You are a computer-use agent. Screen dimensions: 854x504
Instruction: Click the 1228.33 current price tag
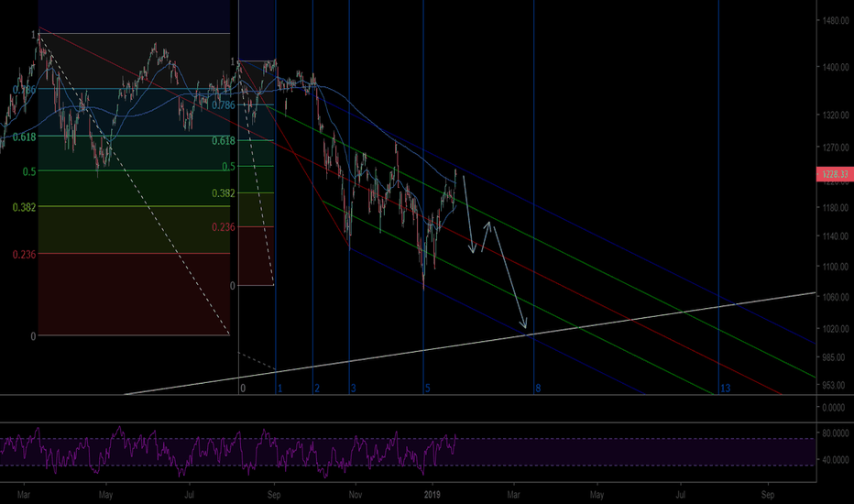(835, 174)
